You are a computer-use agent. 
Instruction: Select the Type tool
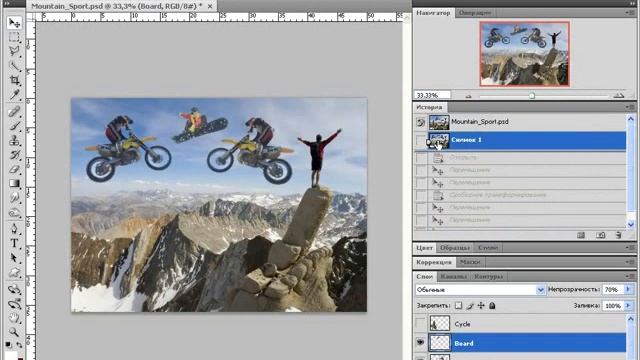pos(14,243)
